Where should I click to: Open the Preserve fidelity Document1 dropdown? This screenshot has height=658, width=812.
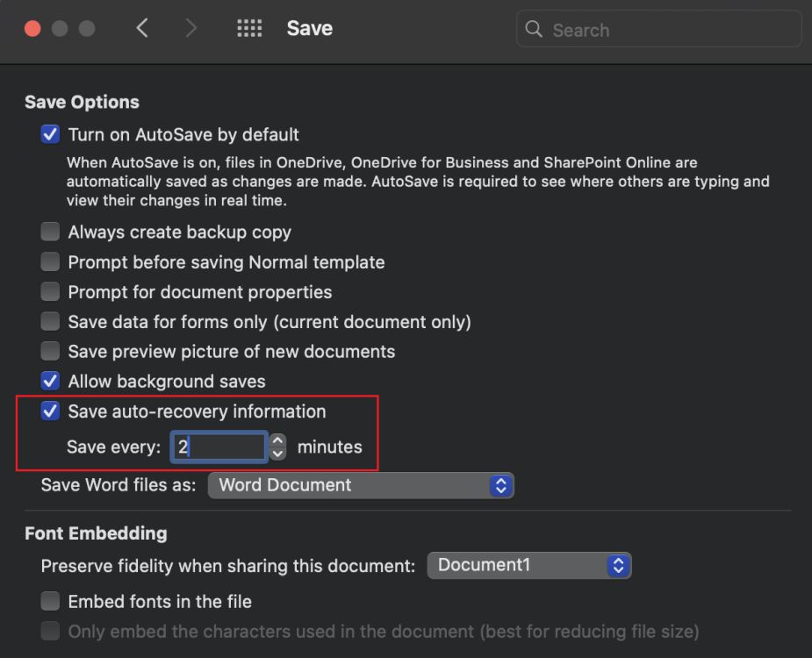click(x=528, y=565)
